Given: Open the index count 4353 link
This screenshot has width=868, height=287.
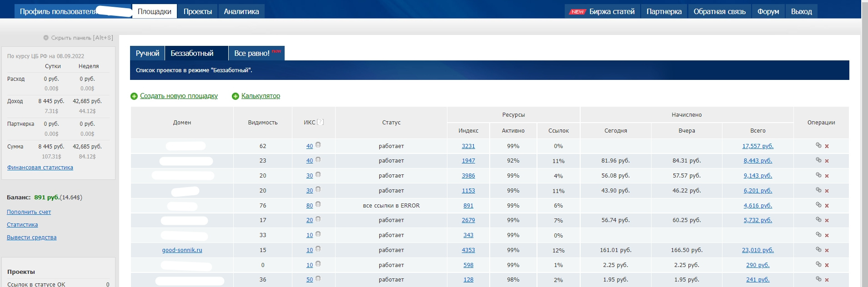Looking at the screenshot, I should 468,250.
